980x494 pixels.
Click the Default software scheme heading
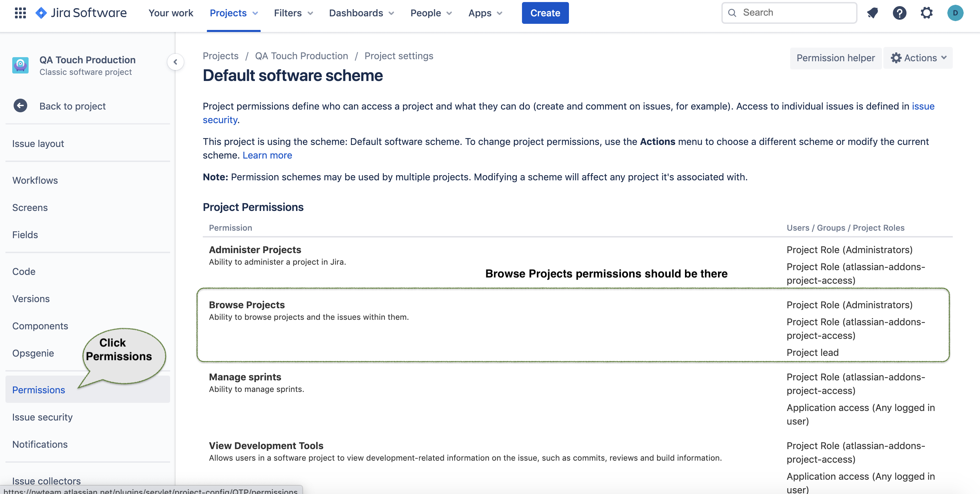click(x=293, y=75)
